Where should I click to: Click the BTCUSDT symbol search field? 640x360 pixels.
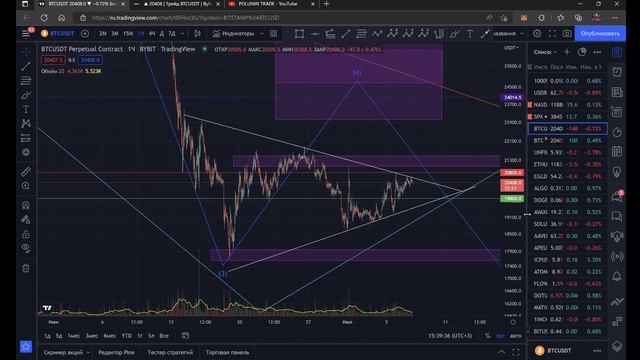[x=58, y=33]
